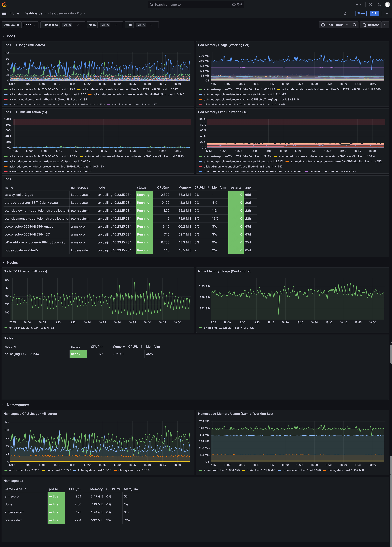The width and height of the screenshot is (392, 547).
Task: Toggle the hamburger navigation menu
Action: 4,13
